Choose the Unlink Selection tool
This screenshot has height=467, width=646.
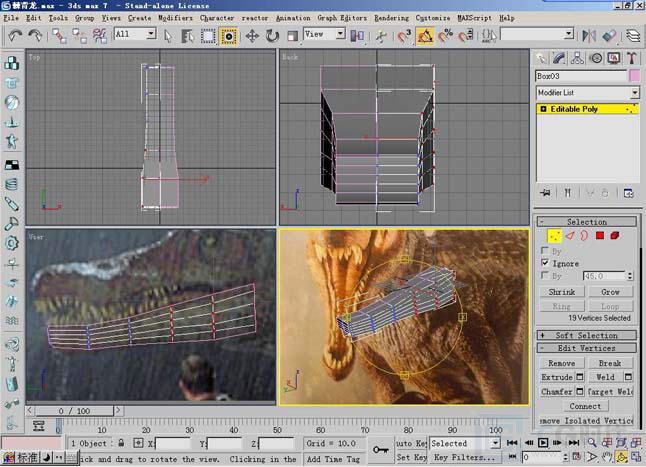[80, 36]
